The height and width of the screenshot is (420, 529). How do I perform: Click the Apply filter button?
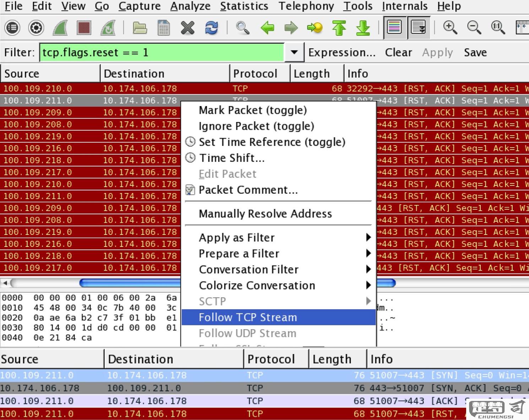(x=437, y=52)
